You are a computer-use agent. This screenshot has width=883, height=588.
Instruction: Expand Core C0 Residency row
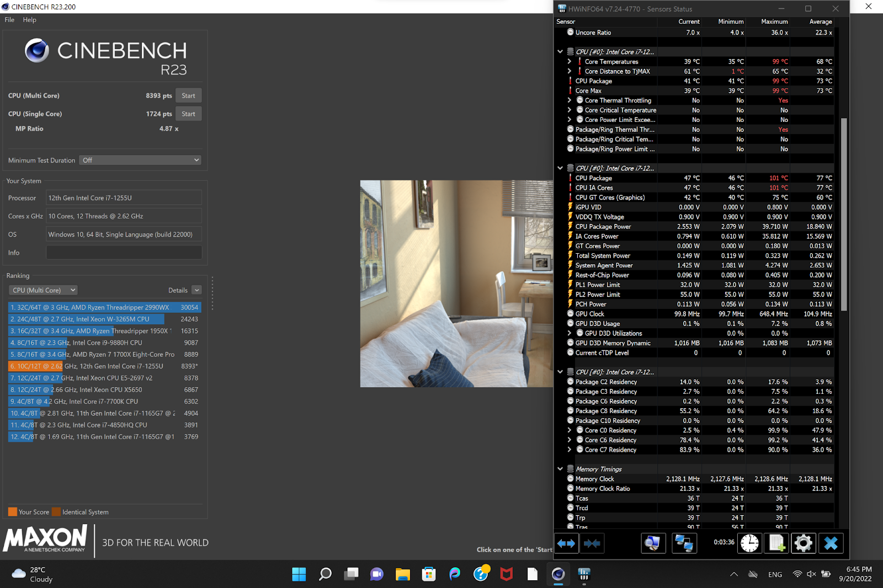click(569, 430)
